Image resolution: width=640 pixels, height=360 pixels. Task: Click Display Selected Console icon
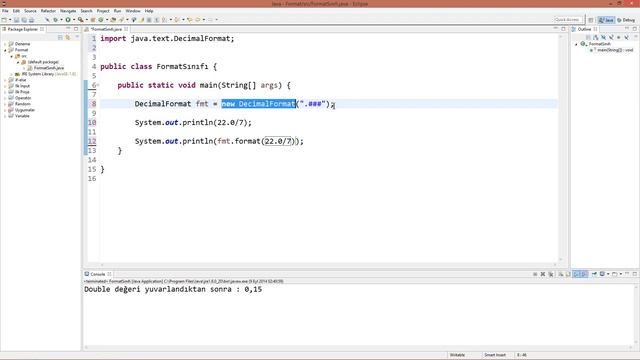coord(602,274)
